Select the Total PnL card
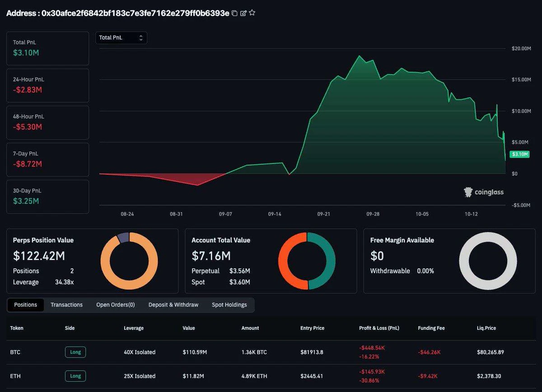 click(x=48, y=48)
